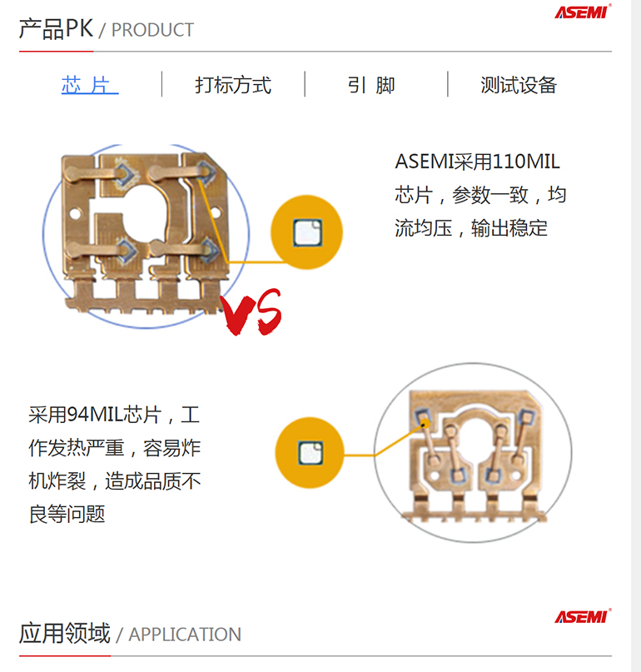The width and height of the screenshot is (641, 672).
Task: Click the lower orange 94MIL chip circle
Action: point(310,452)
